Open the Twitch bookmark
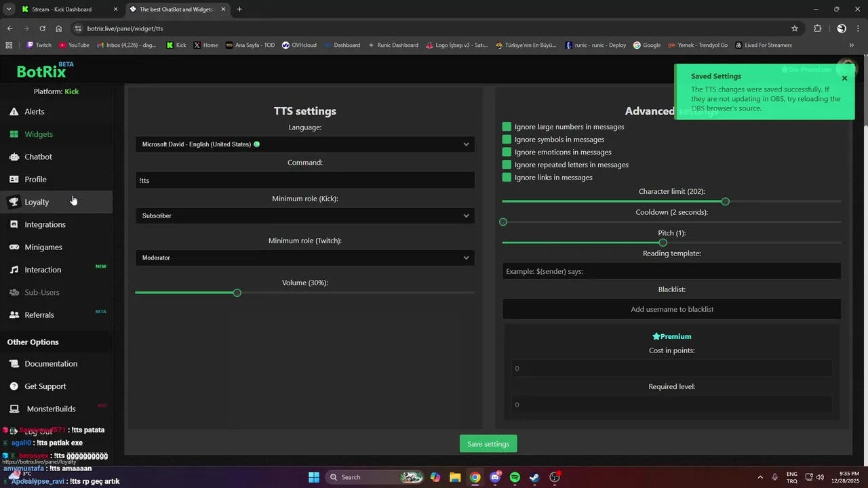868x488 pixels. click(39, 45)
